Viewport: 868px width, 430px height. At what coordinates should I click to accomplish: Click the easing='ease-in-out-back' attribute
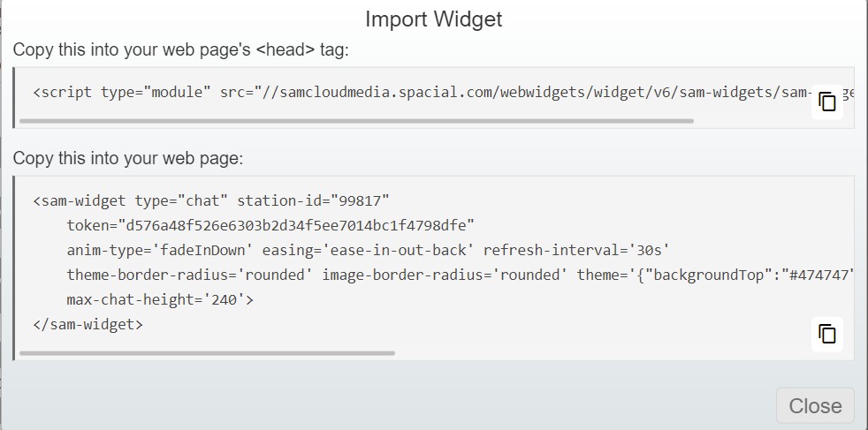[368, 250]
